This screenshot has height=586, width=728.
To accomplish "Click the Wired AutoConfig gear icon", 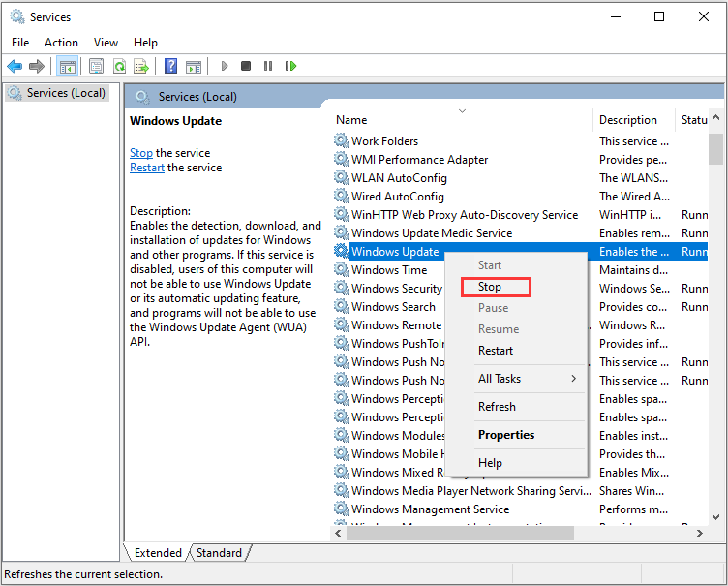I will click(x=341, y=196).
